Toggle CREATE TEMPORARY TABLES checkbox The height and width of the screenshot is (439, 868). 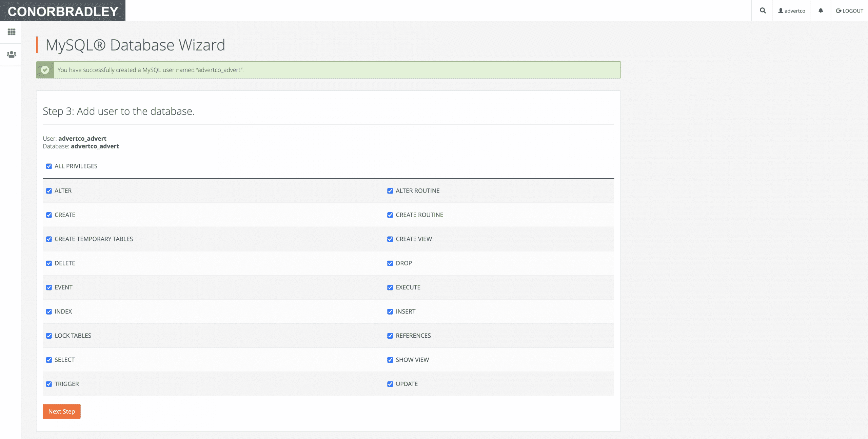point(49,239)
